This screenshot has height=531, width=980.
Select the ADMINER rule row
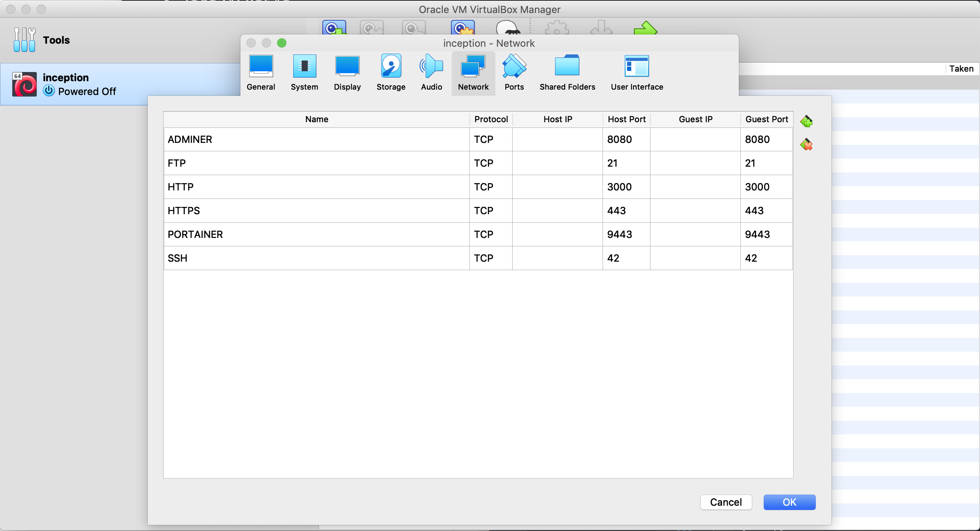[316, 139]
